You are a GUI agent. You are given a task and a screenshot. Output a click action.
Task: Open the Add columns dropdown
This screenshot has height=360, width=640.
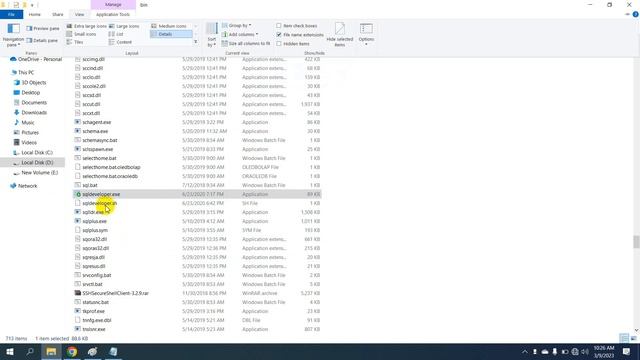(240, 34)
